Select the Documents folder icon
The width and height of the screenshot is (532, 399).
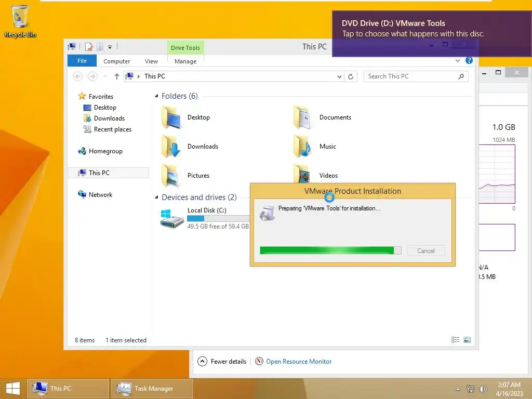point(303,117)
